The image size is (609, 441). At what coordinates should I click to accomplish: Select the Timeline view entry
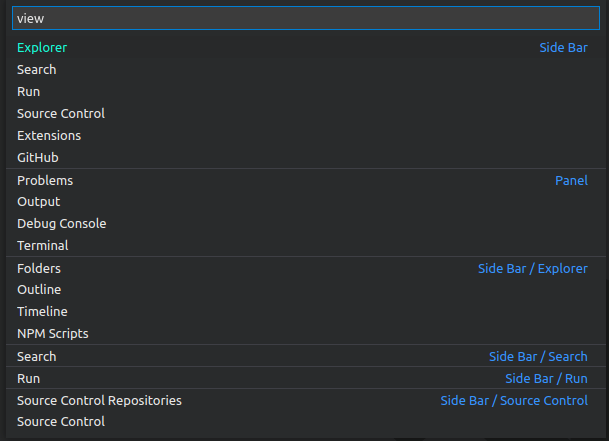[42, 312]
